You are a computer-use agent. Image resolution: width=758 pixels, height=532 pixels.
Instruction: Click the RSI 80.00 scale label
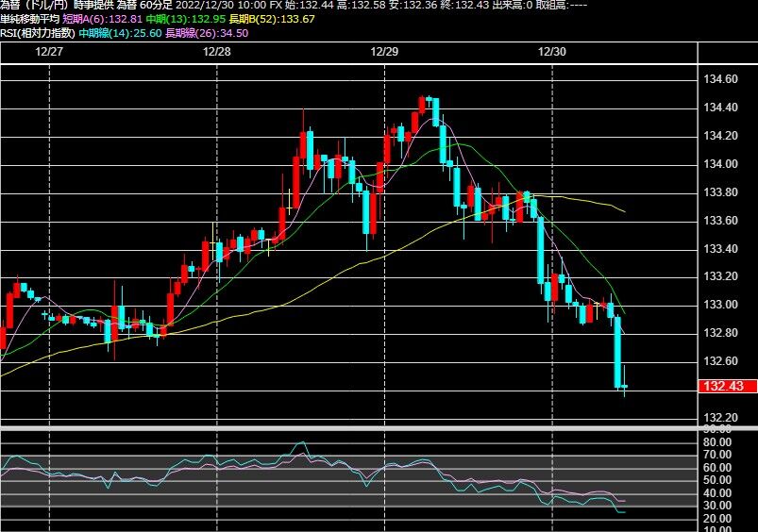pos(717,442)
